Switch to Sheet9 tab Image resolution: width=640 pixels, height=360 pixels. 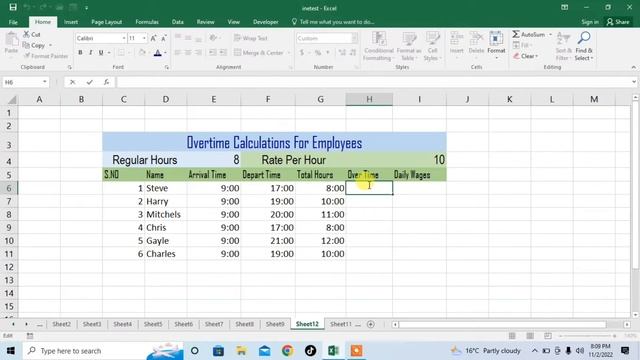click(275, 324)
